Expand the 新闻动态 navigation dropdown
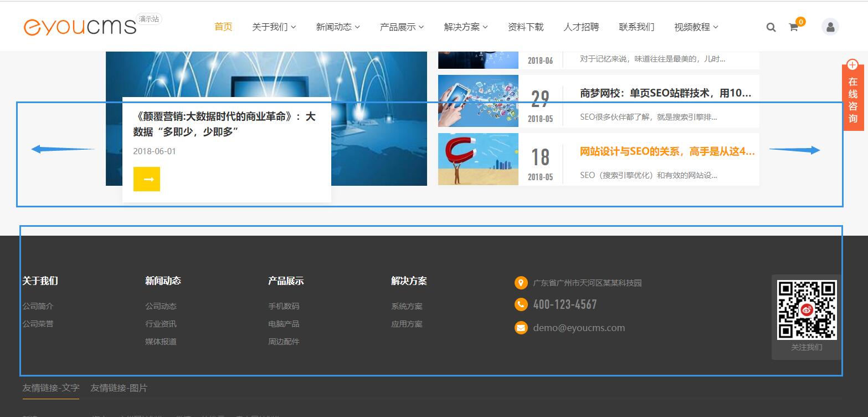 tap(338, 27)
